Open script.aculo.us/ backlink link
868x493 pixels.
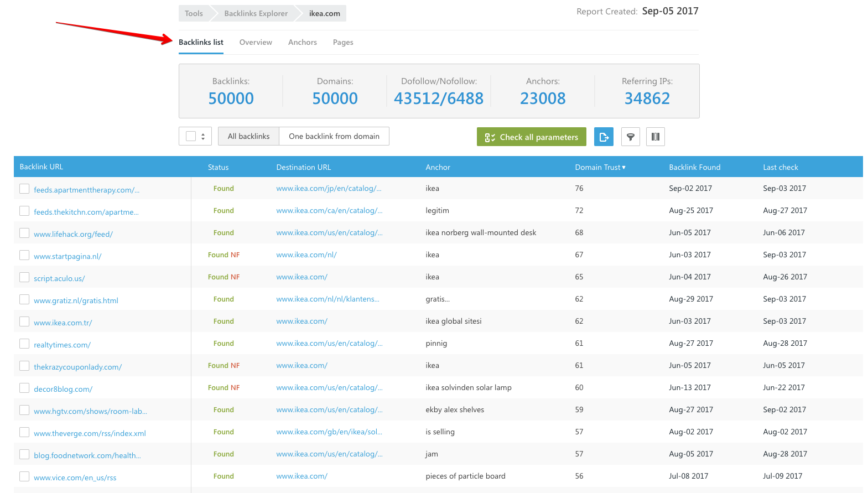pyautogui.click(x=59, y=278)
